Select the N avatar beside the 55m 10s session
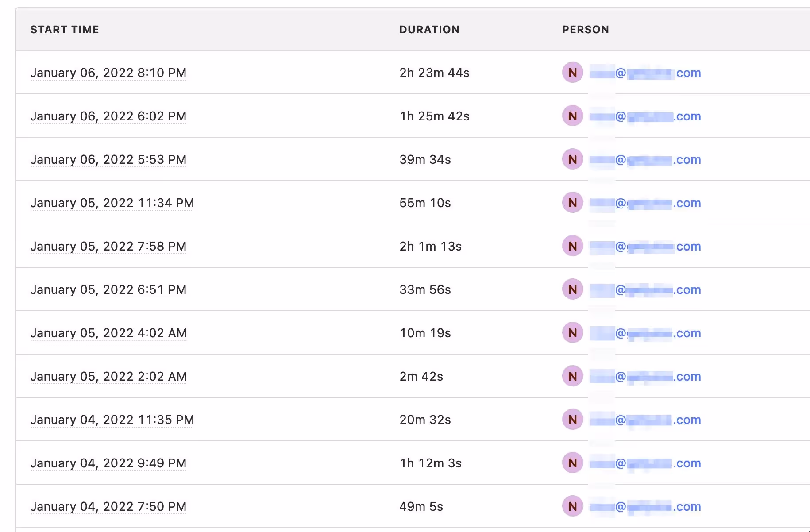Viewport: 810px width, 532px height. coord(572,203)
